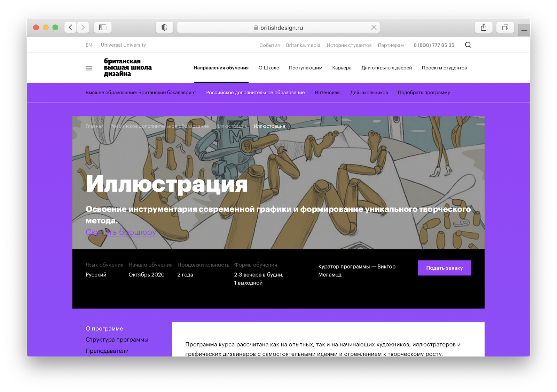557x392 pixels.
Task: Open the О Школе menu item
Action: 269,68
